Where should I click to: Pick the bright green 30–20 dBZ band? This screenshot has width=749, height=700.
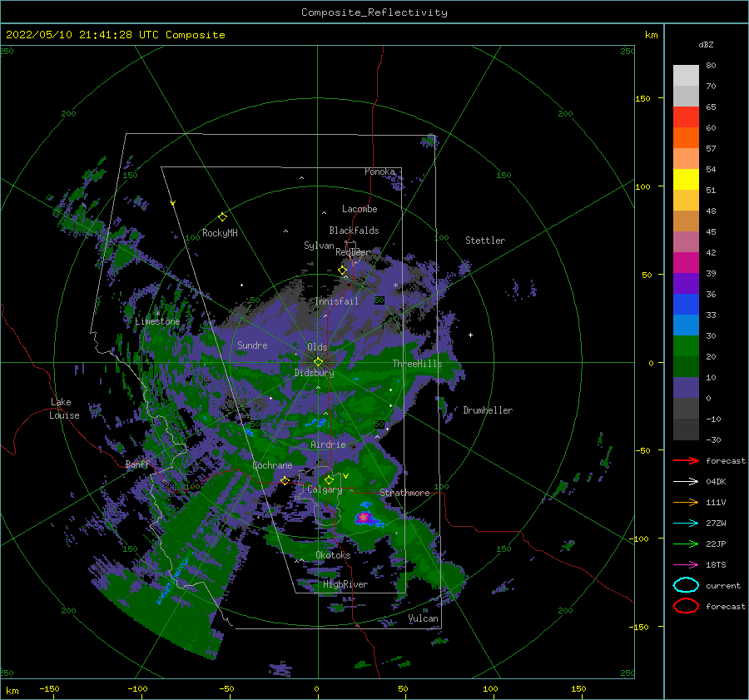[686, 346]
